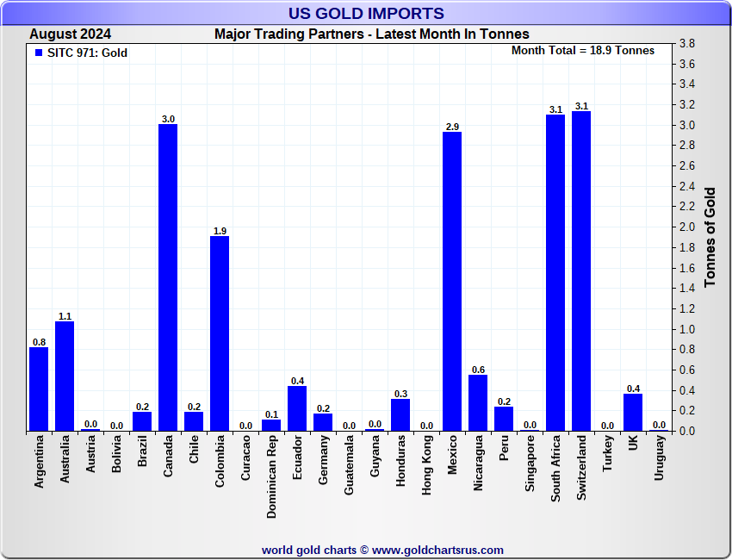This screenshot has height=560, width=732.
Task: Click the Canada bar labeled 3.0
Action: pos(168,277)
